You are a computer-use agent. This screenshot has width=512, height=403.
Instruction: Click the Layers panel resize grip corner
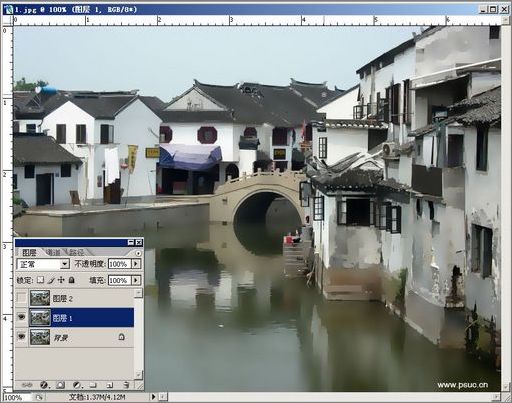pyautogui.click(x=140, y=386)
